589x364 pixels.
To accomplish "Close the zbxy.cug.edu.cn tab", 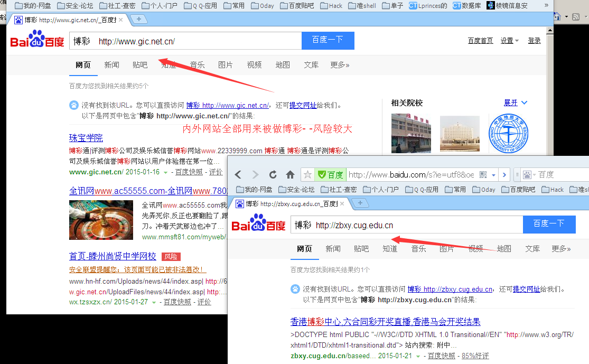I will point(342,203).
